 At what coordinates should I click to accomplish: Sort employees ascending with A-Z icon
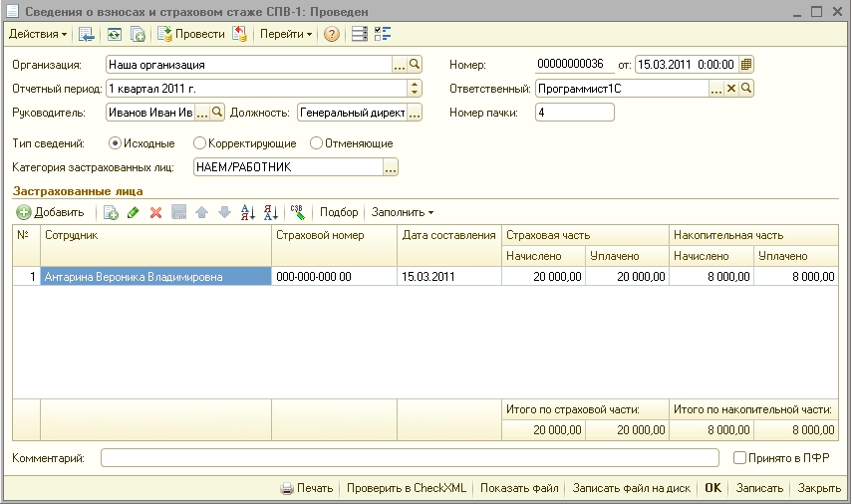[x=248, y=212]
